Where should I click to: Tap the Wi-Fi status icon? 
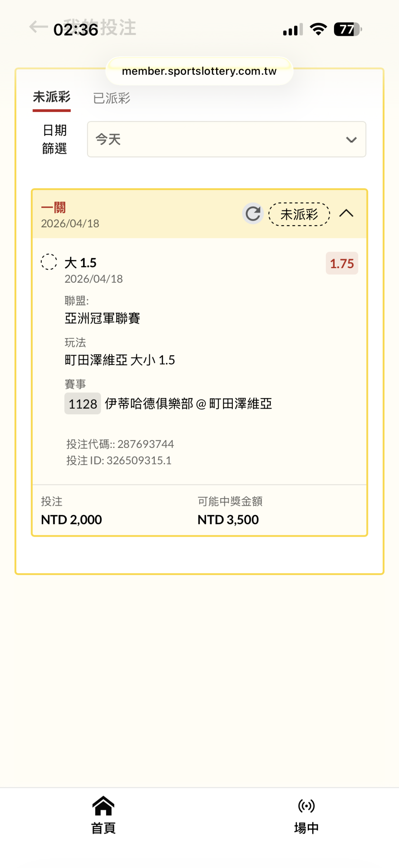pos(318,29)
